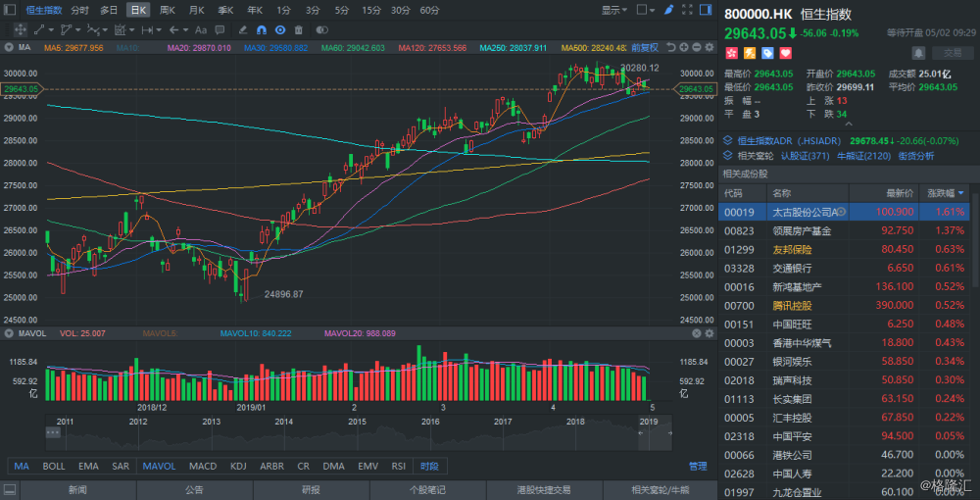Open the 显示 display dropdown
The width and height of the screenshot is (980, 500).
pyautogui.click(x=614, y=10)
